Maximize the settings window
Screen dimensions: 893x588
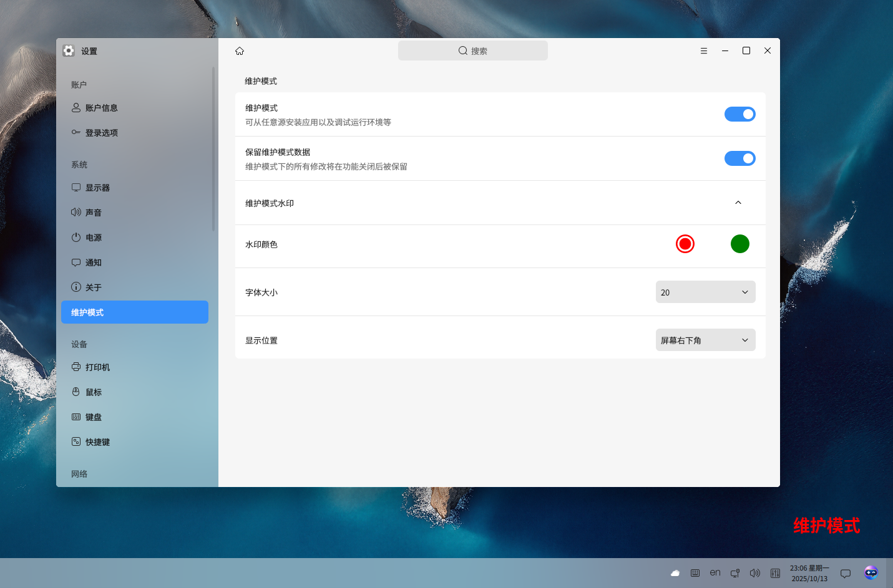pyautogui.click(x=746, y=51)
